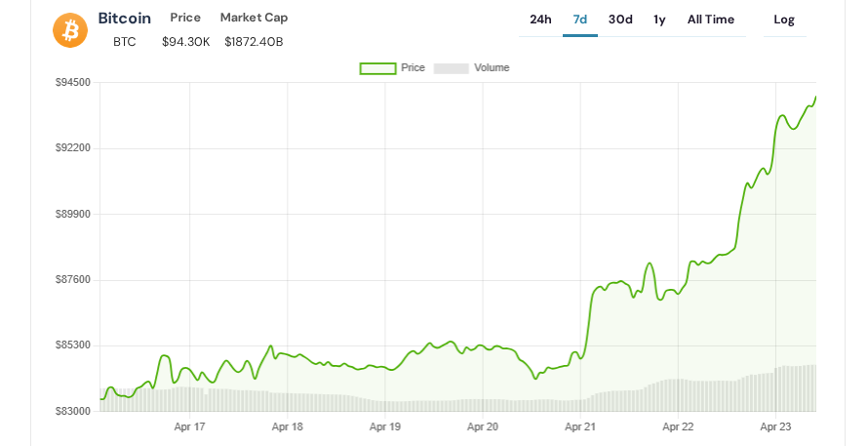The height and width of the screenshot is (446, 868).
Task: Click the $89900 y-axis label
Action: pos(73,214)
